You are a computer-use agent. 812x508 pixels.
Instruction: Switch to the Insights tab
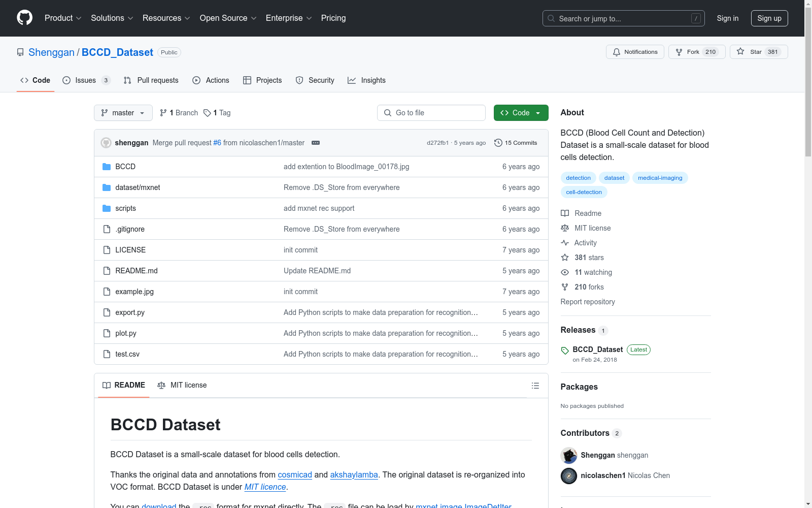[x=366, y=80]
